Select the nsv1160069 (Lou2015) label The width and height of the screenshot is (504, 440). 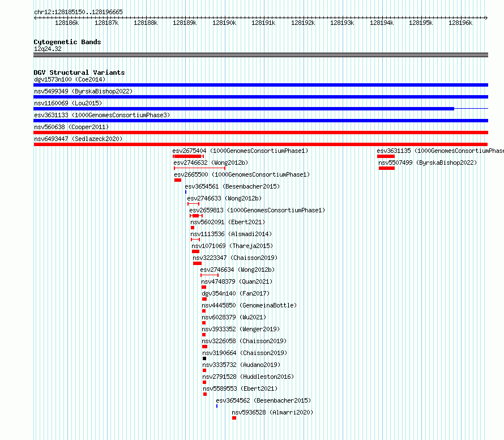[68, 103]
